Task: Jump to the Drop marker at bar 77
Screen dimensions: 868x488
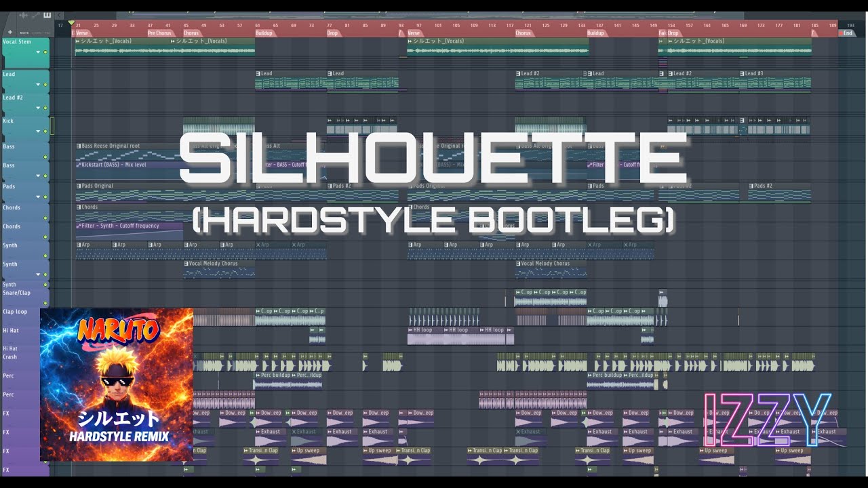Action: [332, 33]
